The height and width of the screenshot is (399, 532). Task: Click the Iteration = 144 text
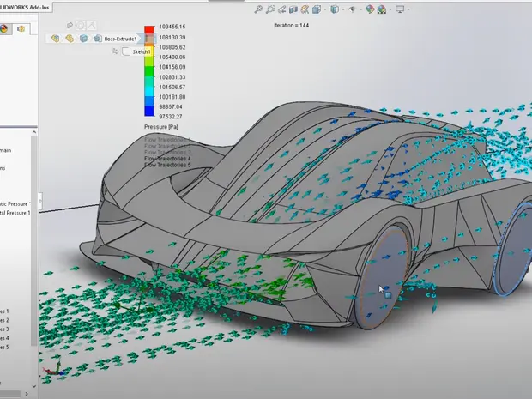tap(292, 26)
